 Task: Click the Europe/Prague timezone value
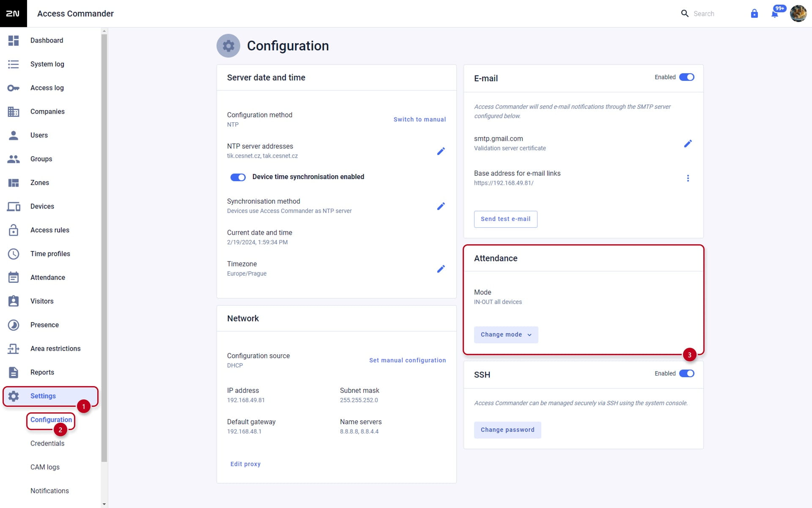247,273
